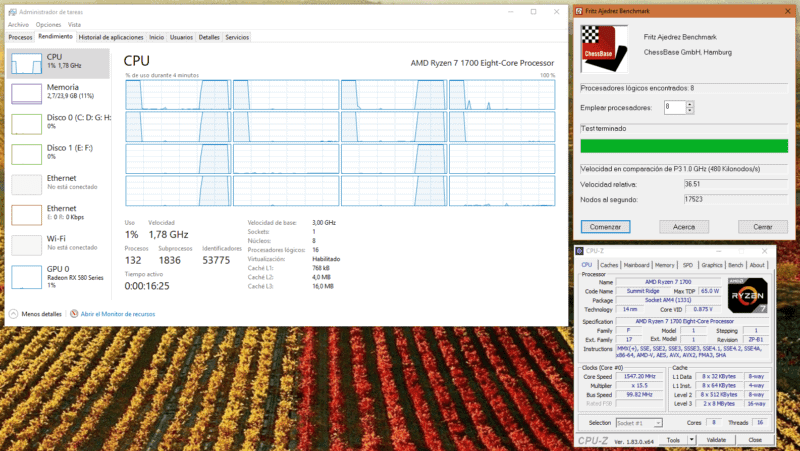This screenshot has height=451, width=800.
Task: Switch to Historial de aplicaciones tab
Action: pyautogui.click(x=111, y=37)
